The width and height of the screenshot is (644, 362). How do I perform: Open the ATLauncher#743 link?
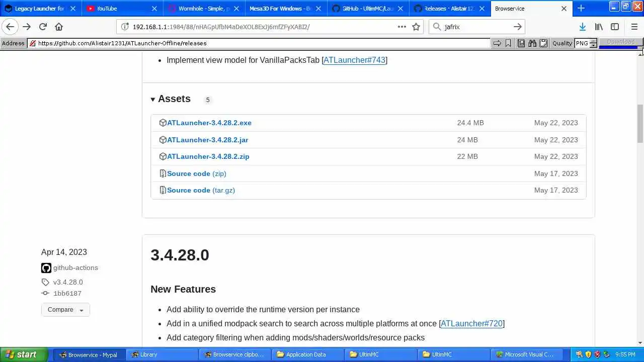coord(354,60)
